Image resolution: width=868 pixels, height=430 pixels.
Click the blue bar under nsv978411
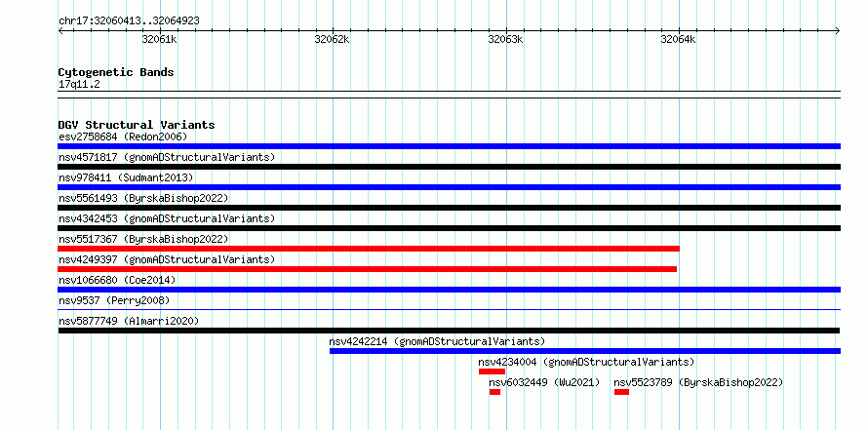pos(449,187)
